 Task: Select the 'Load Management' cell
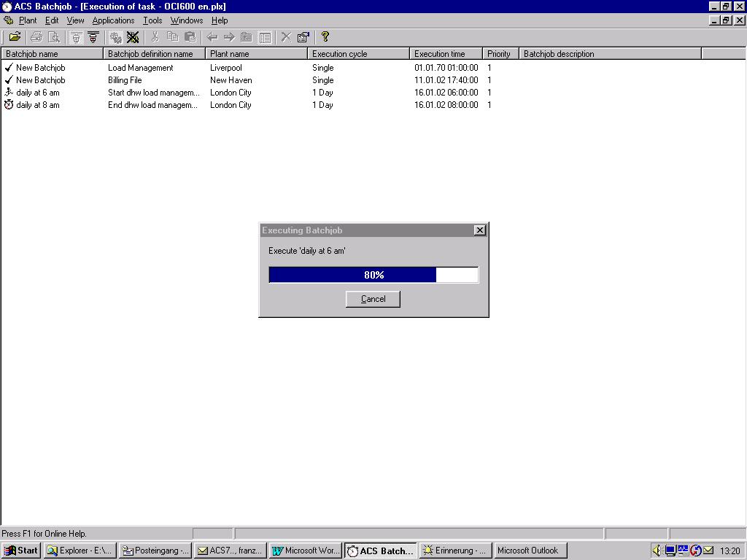coord(141,68)
